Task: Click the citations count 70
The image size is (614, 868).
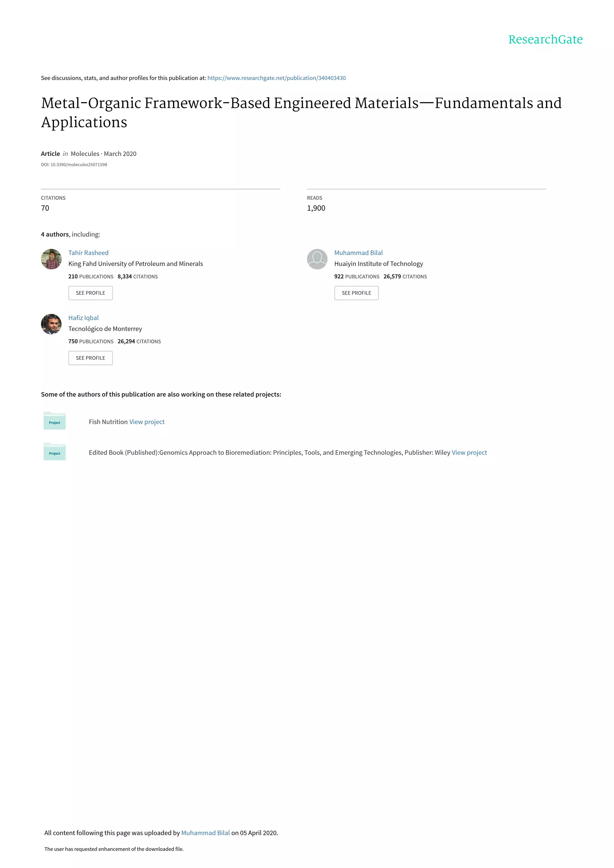Action: pos(45,208)
